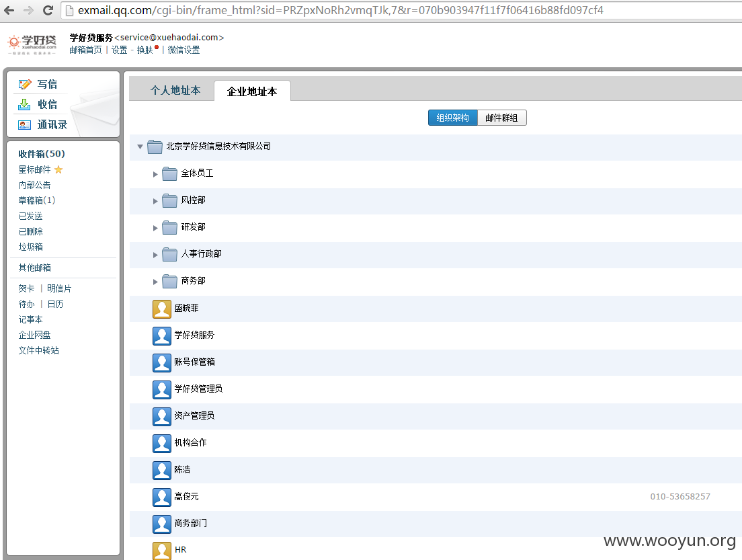
Task: Expand 人事行政部 folder arrow
Action: [x=155, y=255]
